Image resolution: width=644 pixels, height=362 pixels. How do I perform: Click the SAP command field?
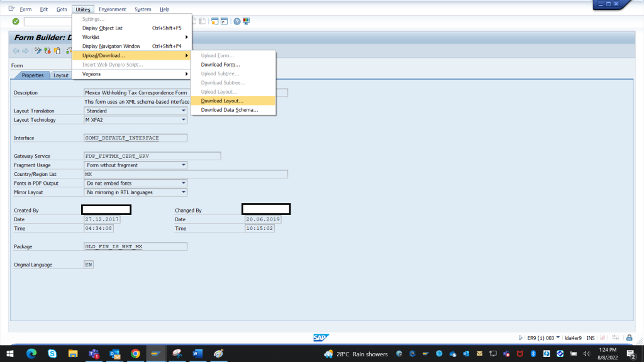click(x=48, y=21)
